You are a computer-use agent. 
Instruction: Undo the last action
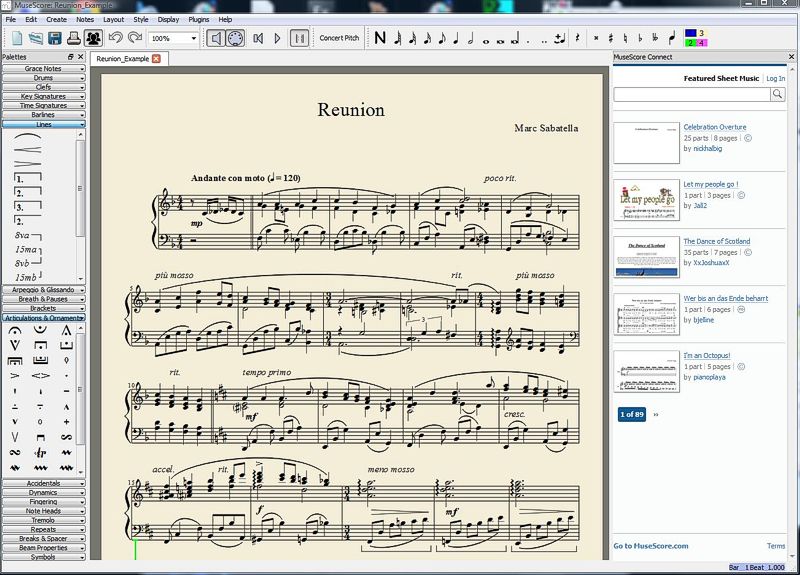point(116,38)
